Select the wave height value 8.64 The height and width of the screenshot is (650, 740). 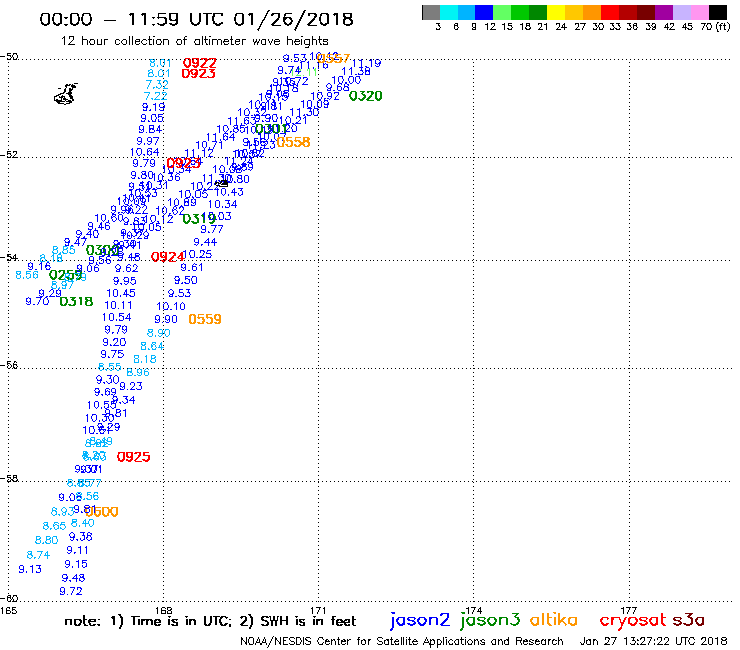(x=152, y=346)
